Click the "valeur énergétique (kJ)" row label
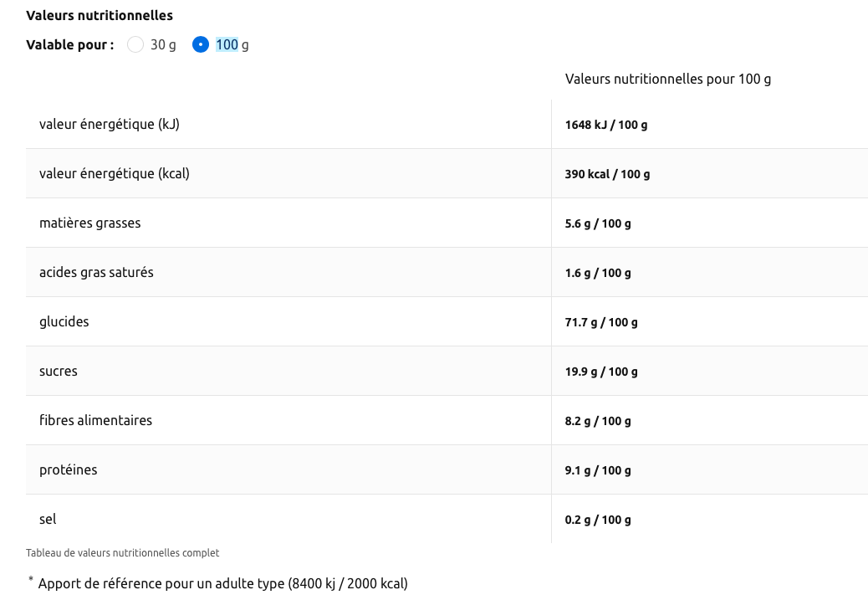This screenshot has height=595, width=868. tap(110, 124)
